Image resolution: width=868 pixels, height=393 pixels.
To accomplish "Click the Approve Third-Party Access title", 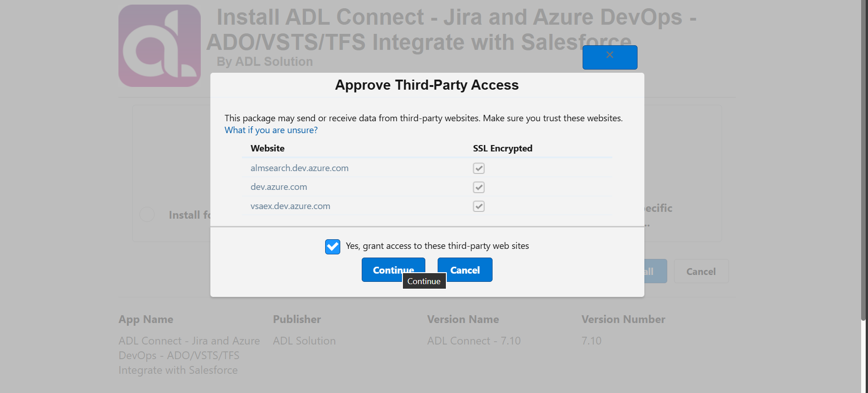I will (427, 85).
